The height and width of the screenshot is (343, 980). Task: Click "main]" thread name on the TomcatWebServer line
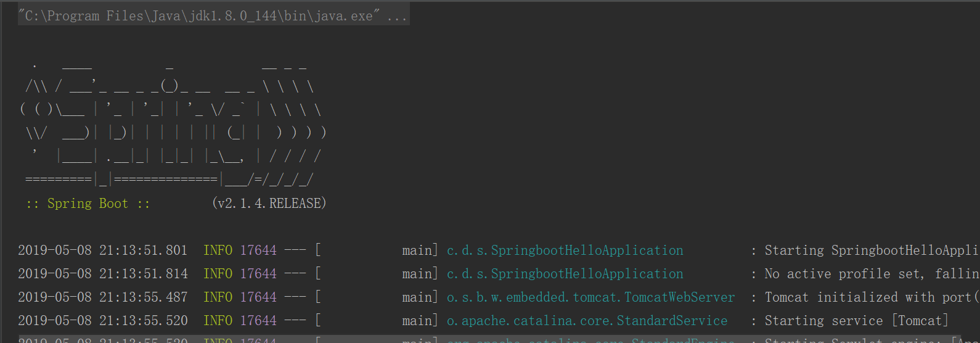[420, 297]
